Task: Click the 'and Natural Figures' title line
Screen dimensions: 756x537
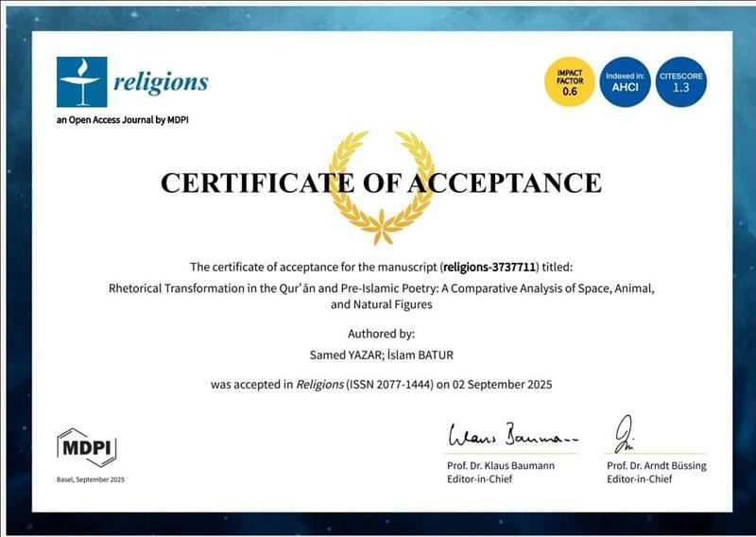Action: (382, 304)
